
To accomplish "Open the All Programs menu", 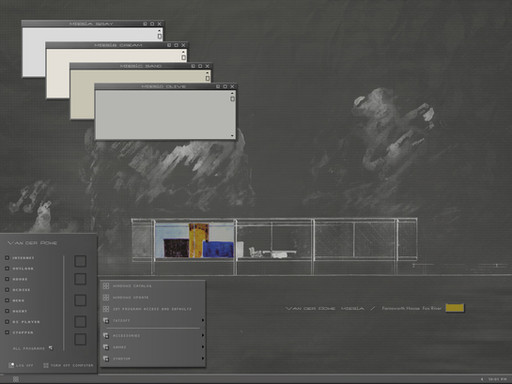I will pos(32,348).
